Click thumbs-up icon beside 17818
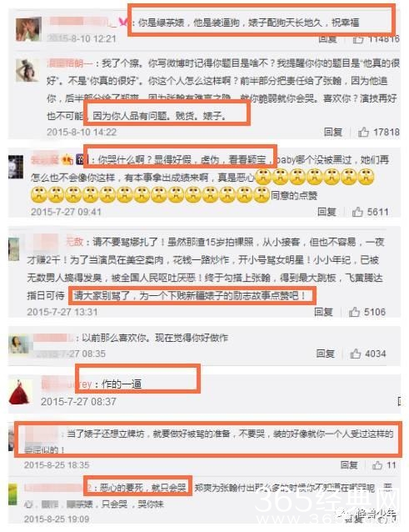 [x=363, y=132]
